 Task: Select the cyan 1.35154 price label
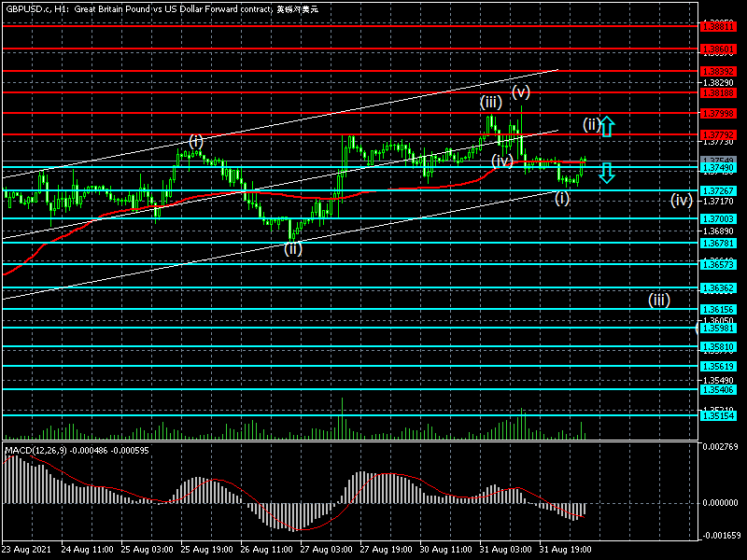[x=718, y=416]
